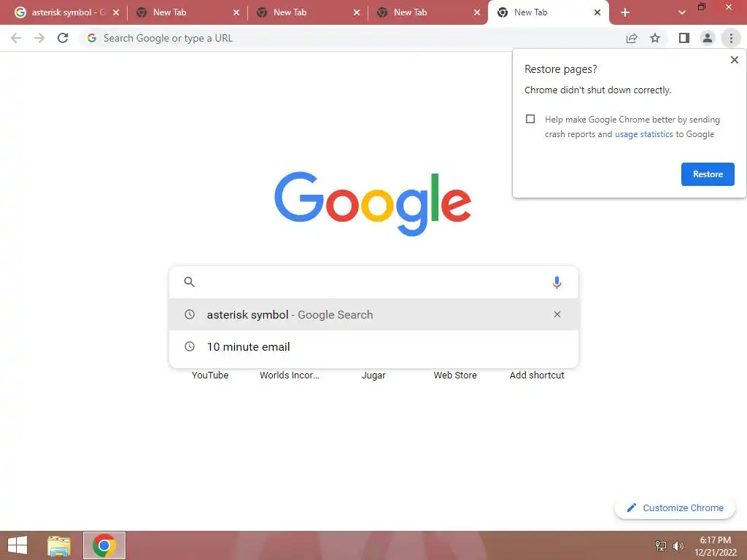
Task: Click the magnifier icon in search box
Action: tap(189, 282)
